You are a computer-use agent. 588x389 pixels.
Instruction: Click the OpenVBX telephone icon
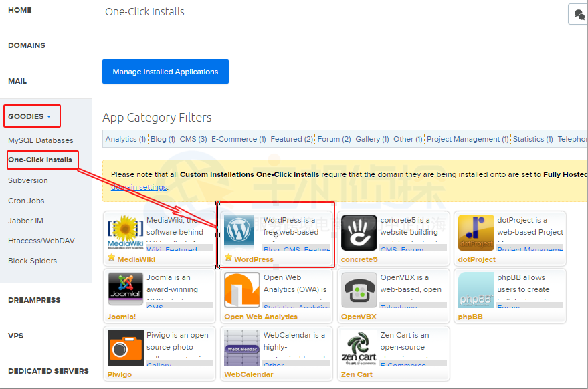[x=359, y=289]
